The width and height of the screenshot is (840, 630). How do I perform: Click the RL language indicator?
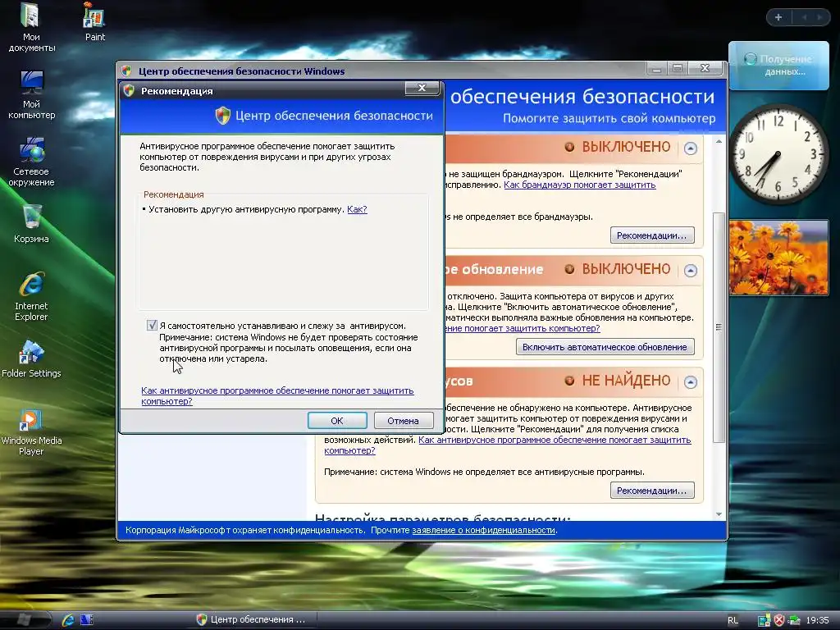[733, 620]
